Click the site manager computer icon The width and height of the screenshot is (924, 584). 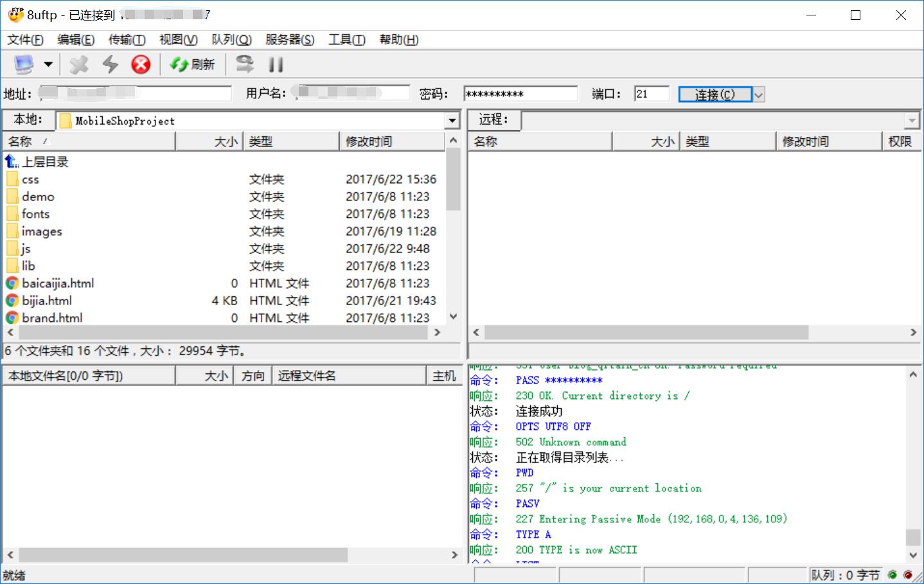click(x=24, y=64)
